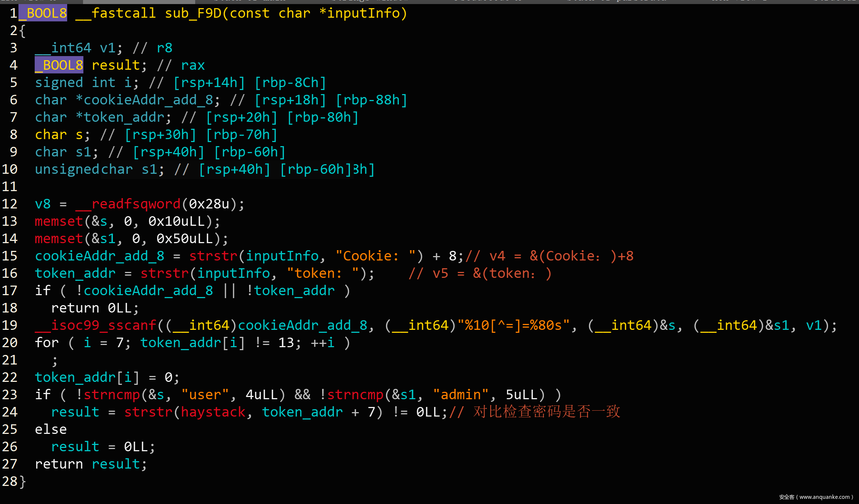859x504 pixels.
Task: Click the __readfsqword call
Action: (x=128, y=204)
